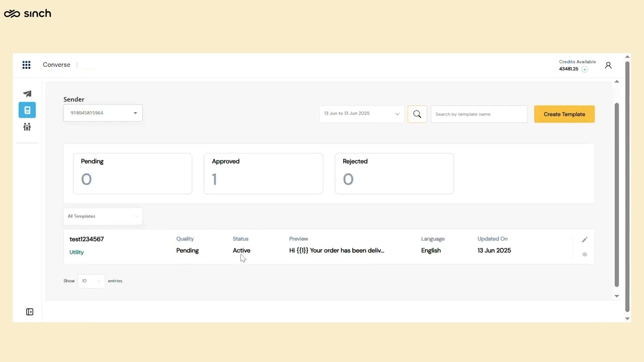Select the Pending count card
644x362 pixels.
pos(133,173)
